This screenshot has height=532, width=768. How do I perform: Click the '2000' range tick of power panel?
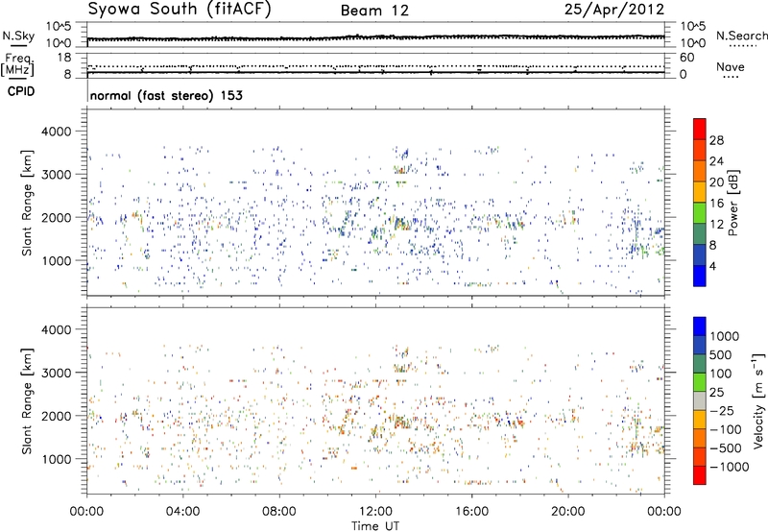[57, 217]
